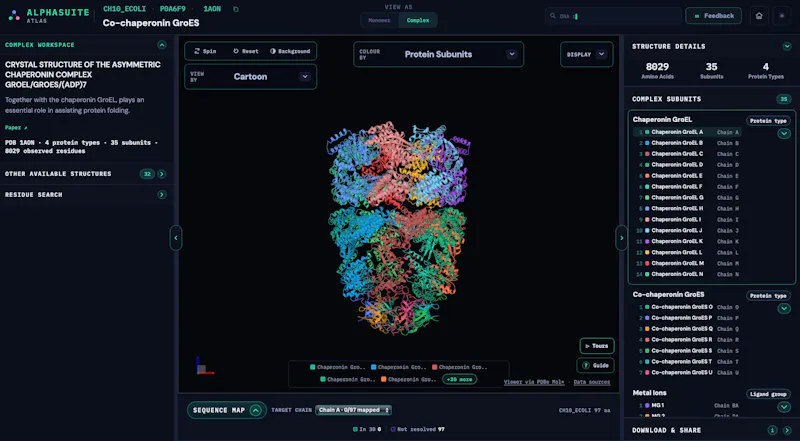Select Co-chaperonin GroES U row
Image resolution: width=800 pixels, height=441 pixels.
pyautogui.click(x=687, y=373)
